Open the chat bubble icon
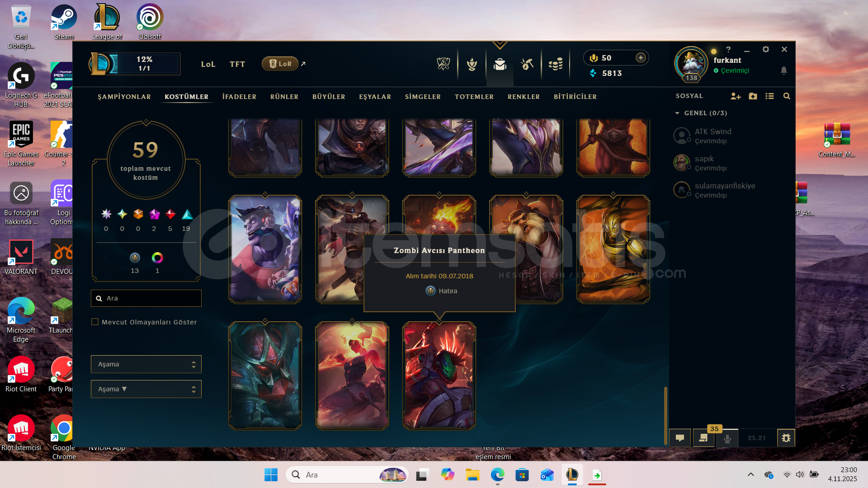 [679, 438]
